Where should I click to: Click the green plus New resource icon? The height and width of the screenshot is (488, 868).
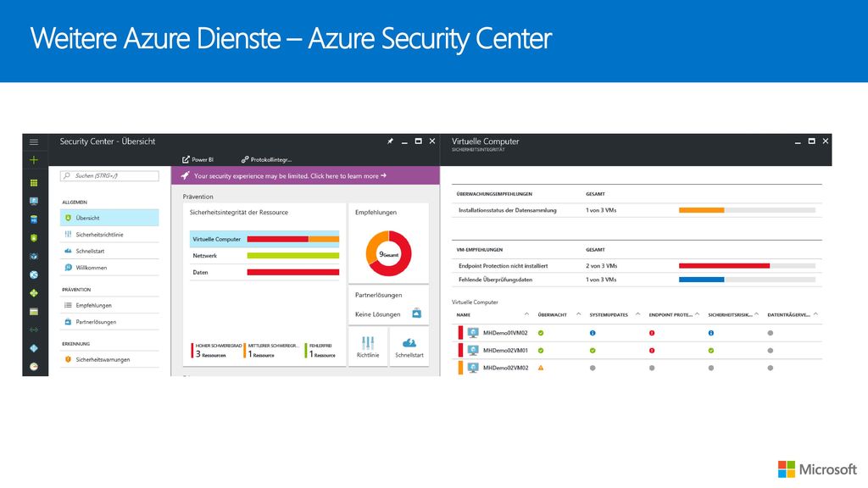[34, 160]
